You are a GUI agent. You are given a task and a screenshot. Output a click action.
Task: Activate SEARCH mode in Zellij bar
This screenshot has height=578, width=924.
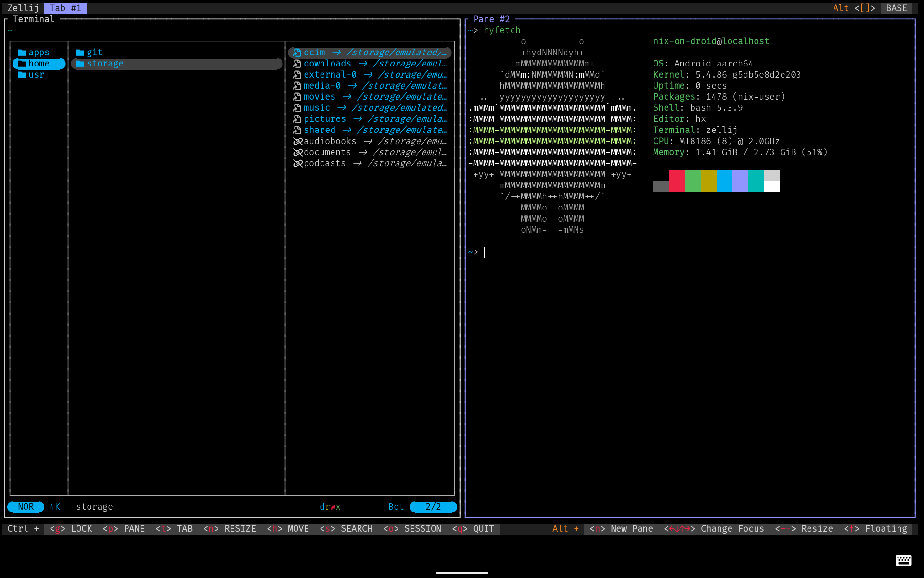(346, 529)
